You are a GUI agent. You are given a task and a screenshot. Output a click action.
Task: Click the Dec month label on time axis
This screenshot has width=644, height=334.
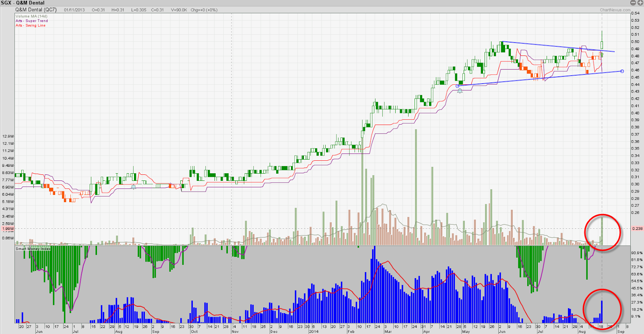[x=274, y=332]
